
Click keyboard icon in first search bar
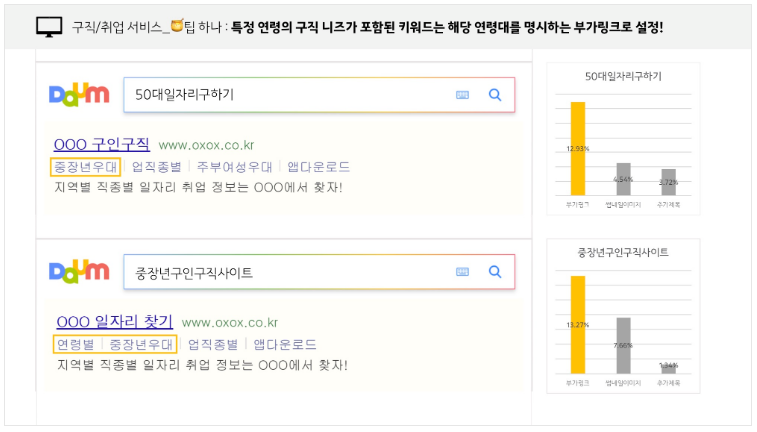462,95
